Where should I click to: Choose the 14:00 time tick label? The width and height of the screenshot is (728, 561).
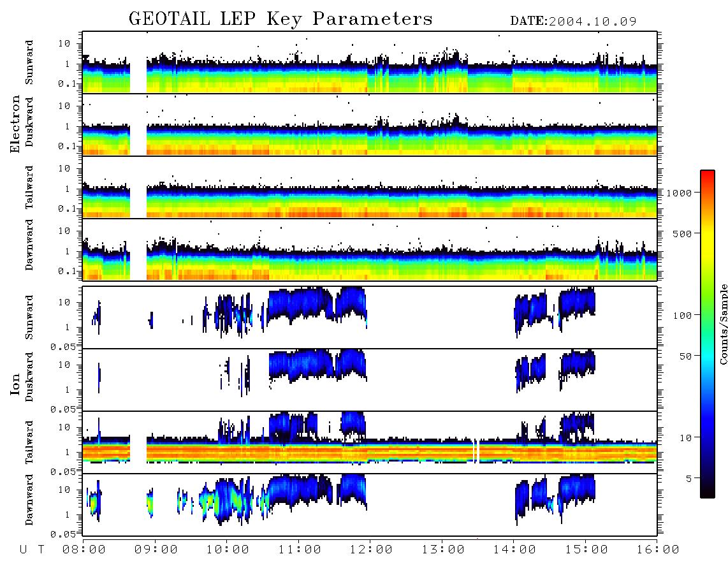514,550
